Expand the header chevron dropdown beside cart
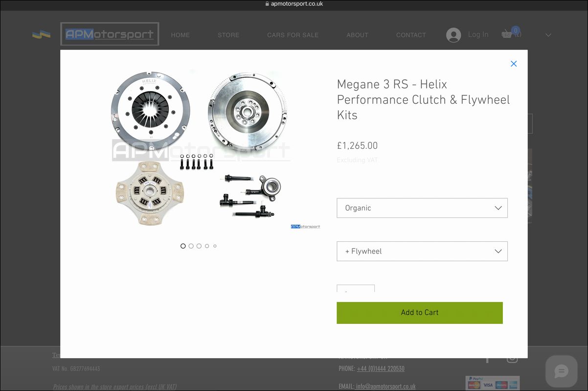Screen dimensions: 588x391 pos(548,35)
